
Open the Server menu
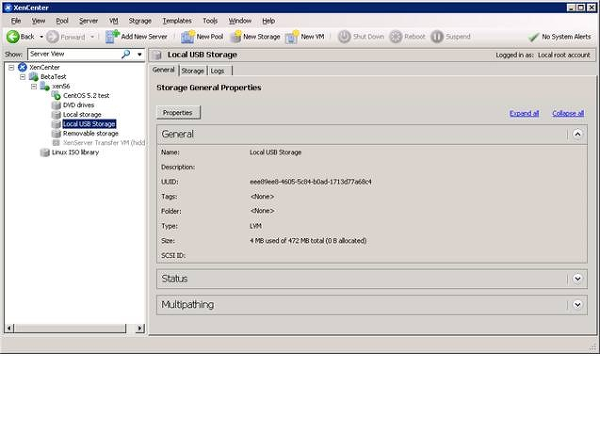(88, 21)
